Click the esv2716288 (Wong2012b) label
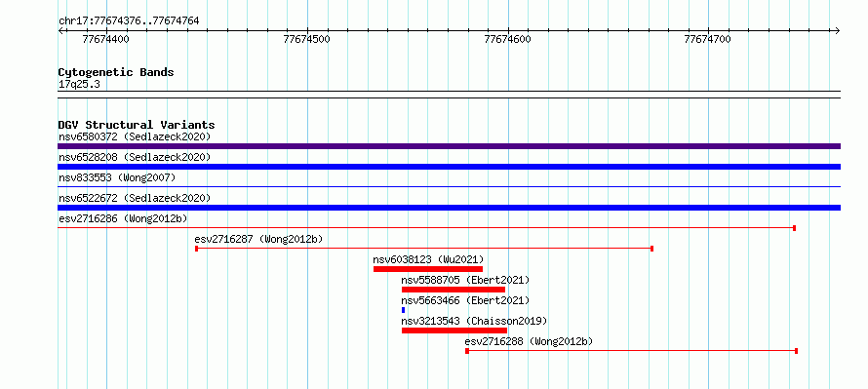Image resolution: width=868 pixels, height=389 pixels. (x=529, y=341)
